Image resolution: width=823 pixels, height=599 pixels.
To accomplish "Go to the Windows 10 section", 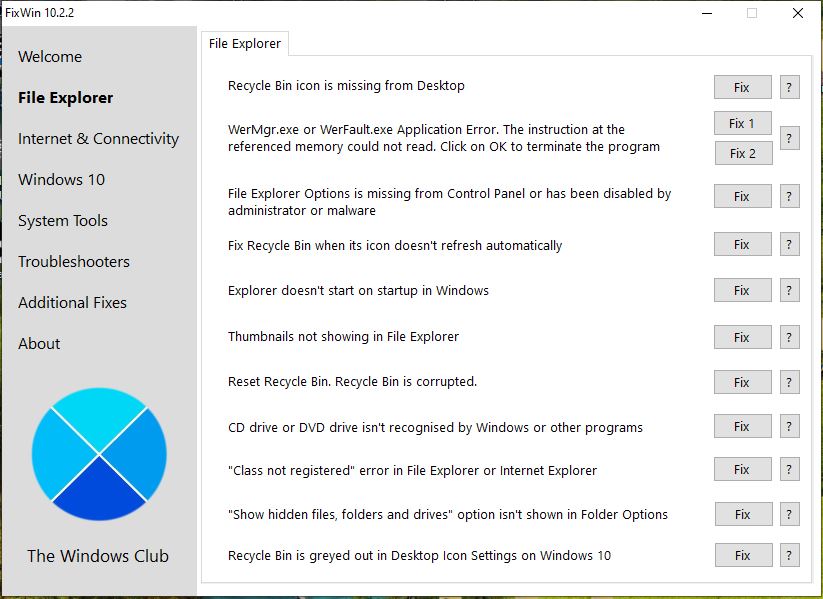I will pos(61,180).
